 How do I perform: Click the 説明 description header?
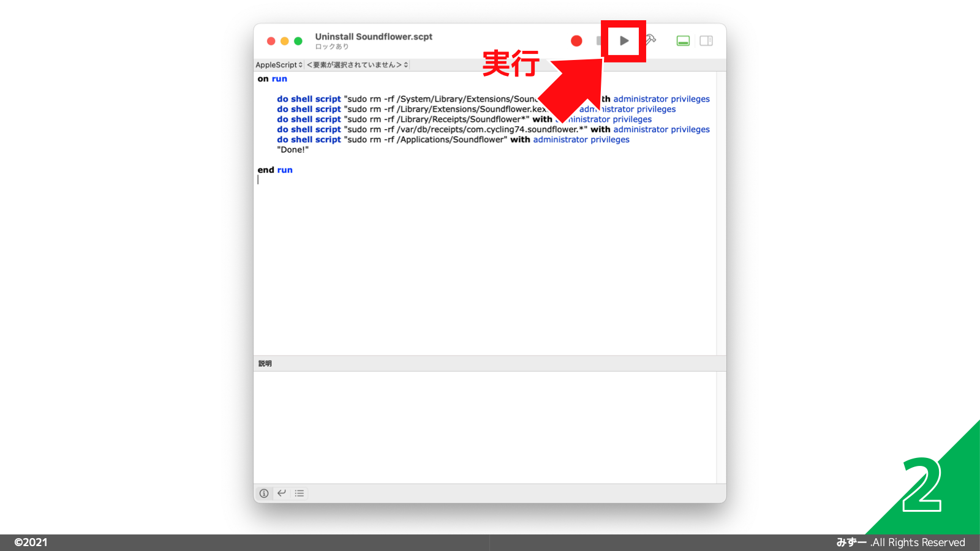click(x=265, y=364)
